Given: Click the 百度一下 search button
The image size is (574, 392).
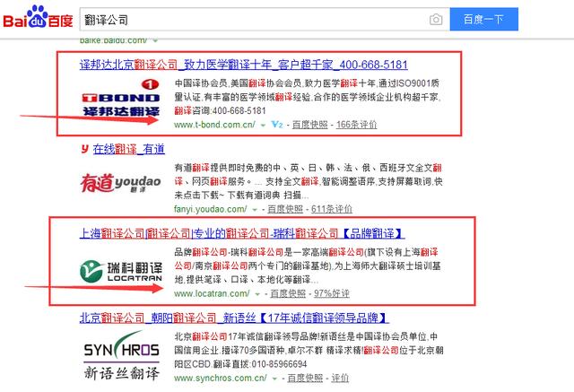Looking at the screenshot, I should (484, 19).
